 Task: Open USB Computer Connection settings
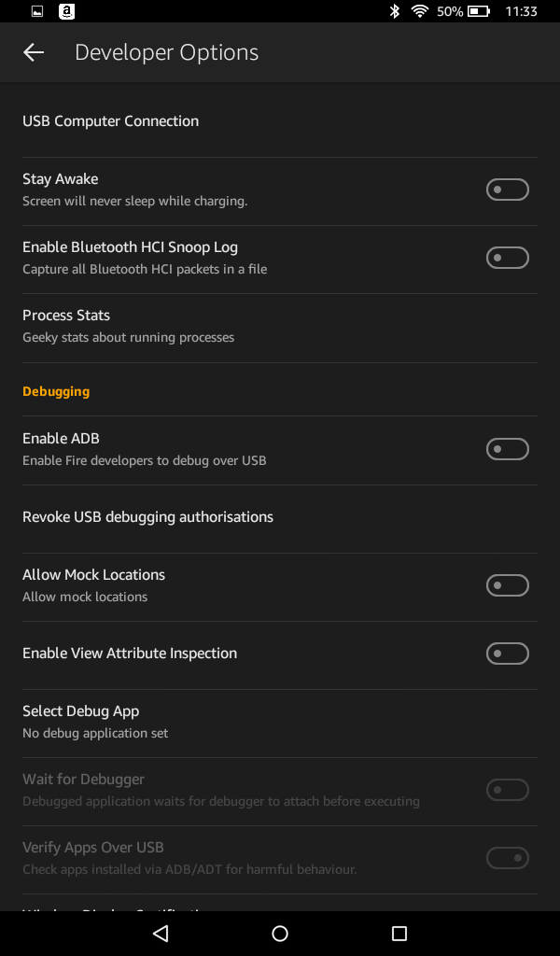pyautogui.click(x=110, y=120)
